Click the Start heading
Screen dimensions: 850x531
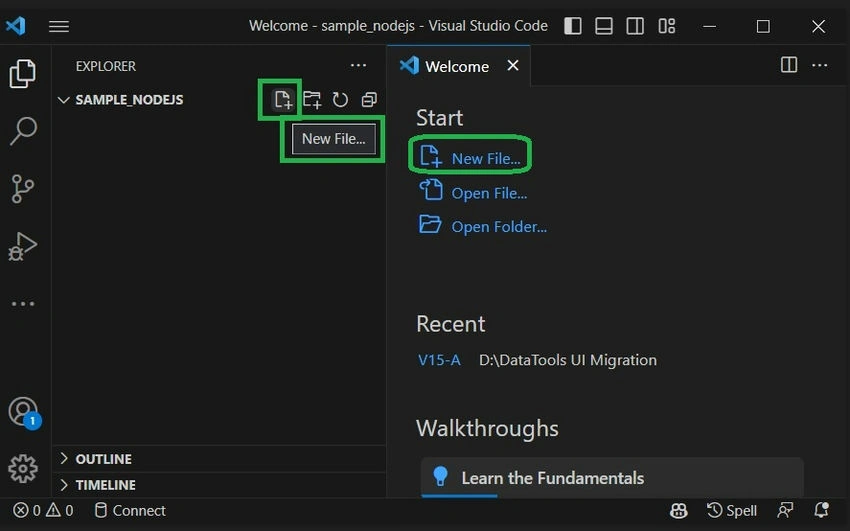pos(439,118)
